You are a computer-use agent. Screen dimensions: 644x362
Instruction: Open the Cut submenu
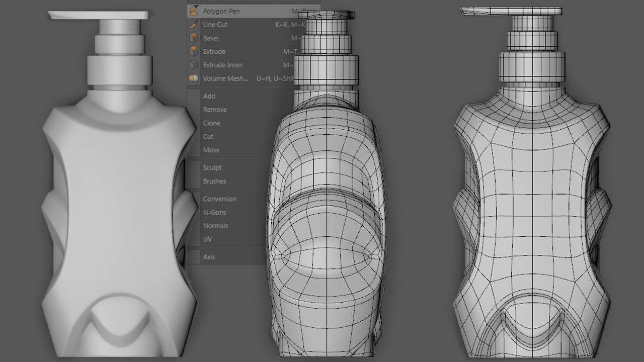tap(208, 137)
